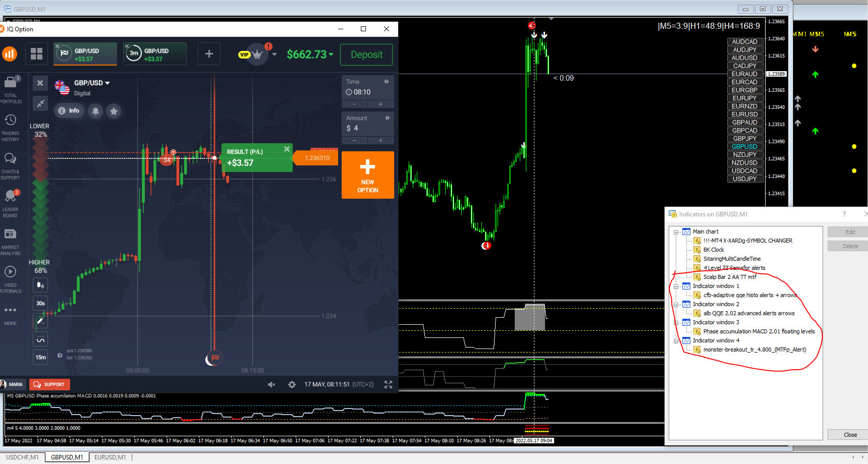
Task: Click the Amount $ 4 input field
Action: (368, 124)
